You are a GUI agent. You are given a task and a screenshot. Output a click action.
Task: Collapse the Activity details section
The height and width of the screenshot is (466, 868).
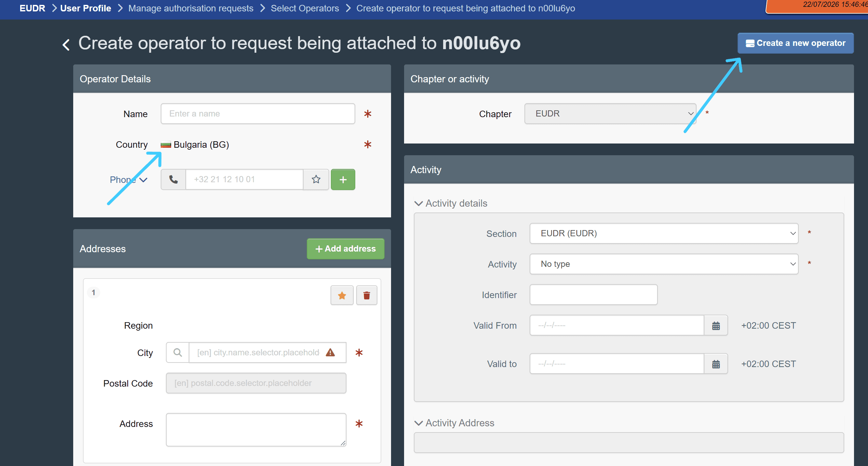pos(451,203)
